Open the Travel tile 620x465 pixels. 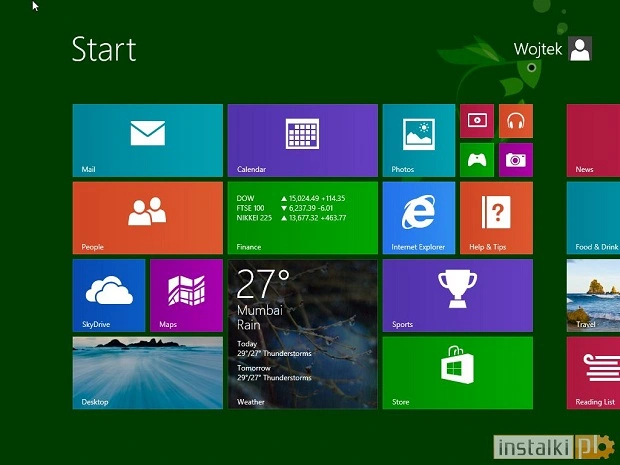pos(593,295)
